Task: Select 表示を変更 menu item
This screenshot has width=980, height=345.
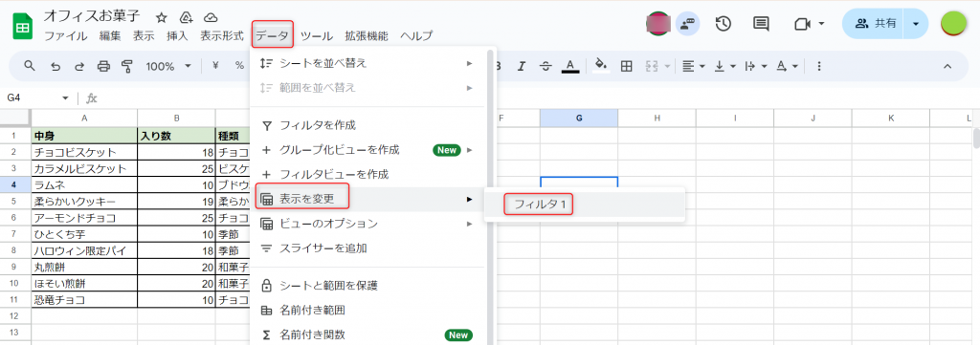Action: tap(367, 199)
